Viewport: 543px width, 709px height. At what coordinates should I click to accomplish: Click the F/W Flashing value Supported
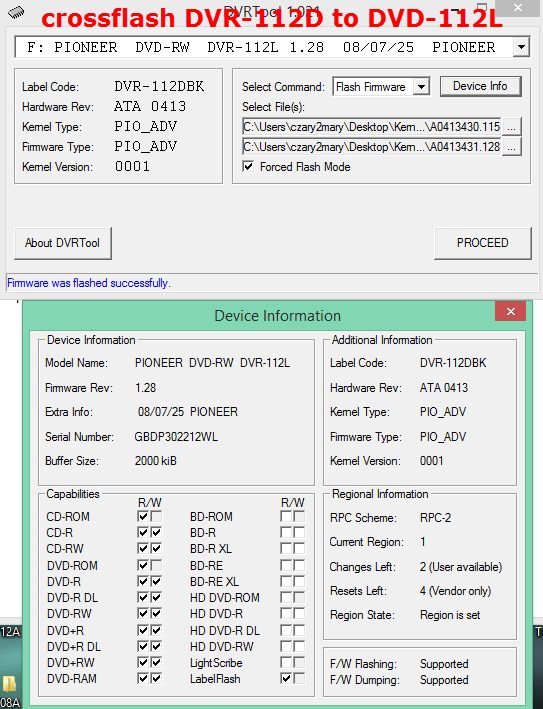click(444, 664)
